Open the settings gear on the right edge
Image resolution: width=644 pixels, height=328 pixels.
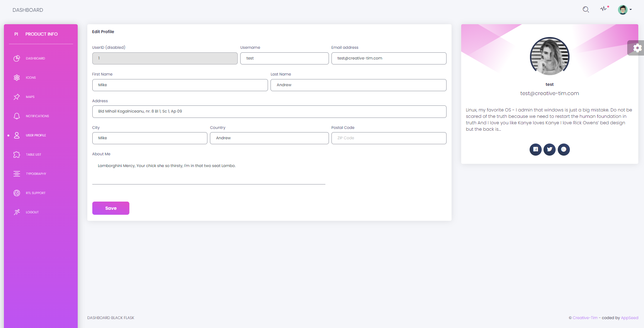(638, 48)
